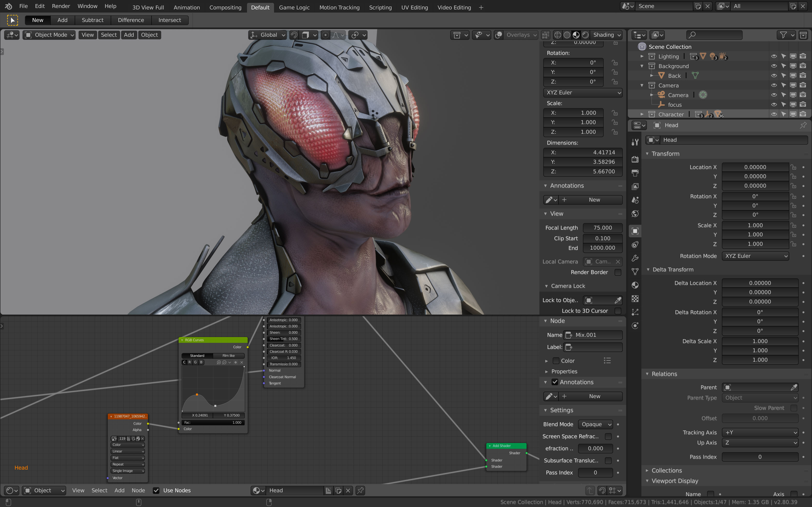Open the Object Mode dropdown

[x=49, y=35]
